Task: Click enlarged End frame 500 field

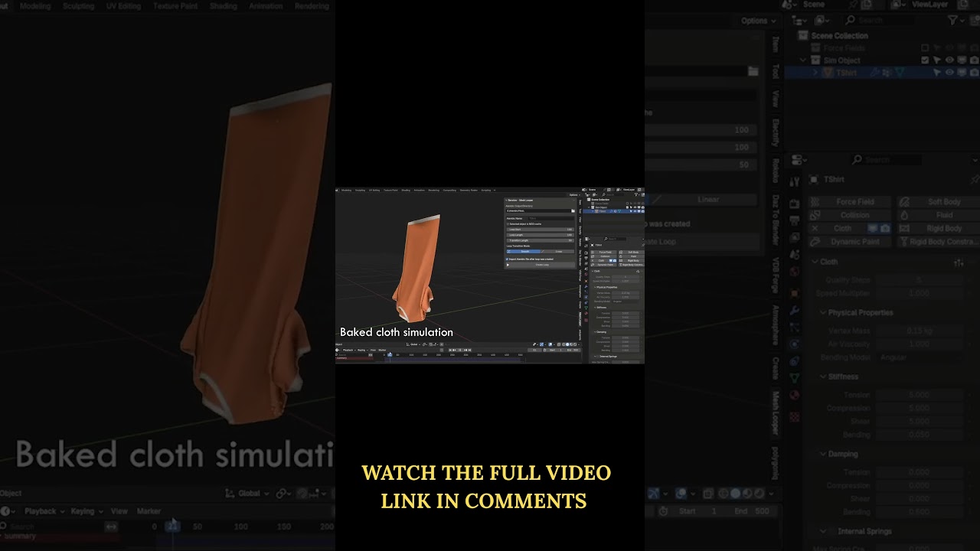Action: tap(753, 511)
